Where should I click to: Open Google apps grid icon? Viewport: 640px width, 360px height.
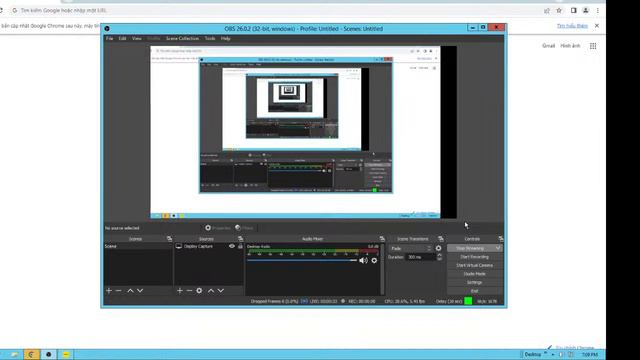pyautogui.click(x=593, y=46)
